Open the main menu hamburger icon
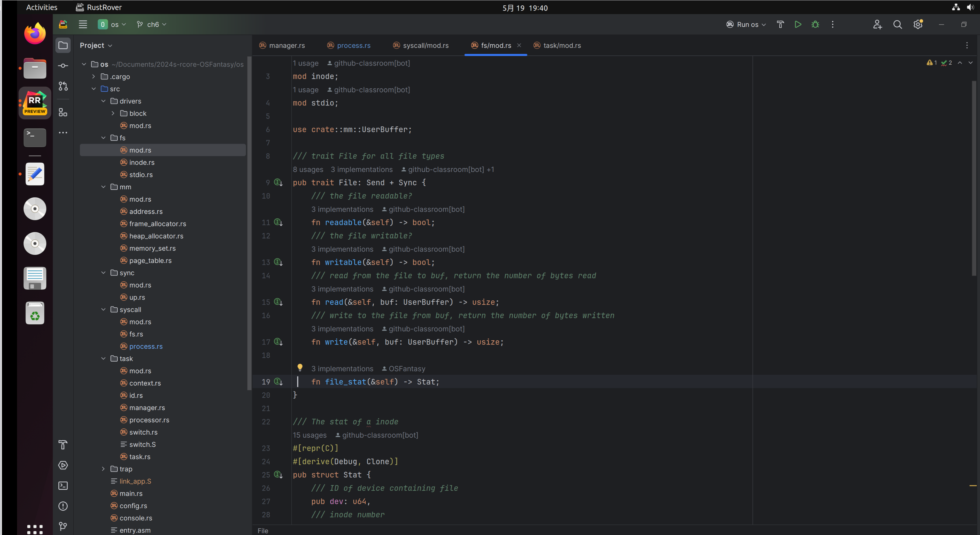 pyautogui.click(x=83, y=24)
